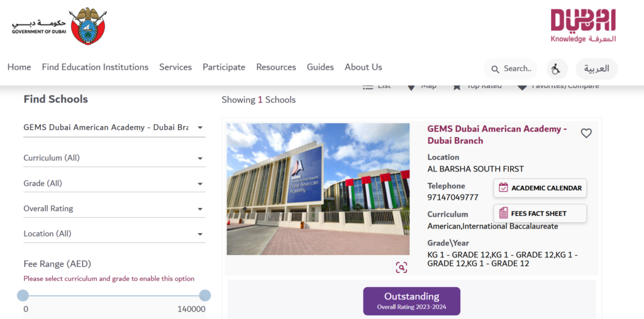Click American,International Baccalaureate curriculum text
The image size is (644, 319).
pos(492,226)
